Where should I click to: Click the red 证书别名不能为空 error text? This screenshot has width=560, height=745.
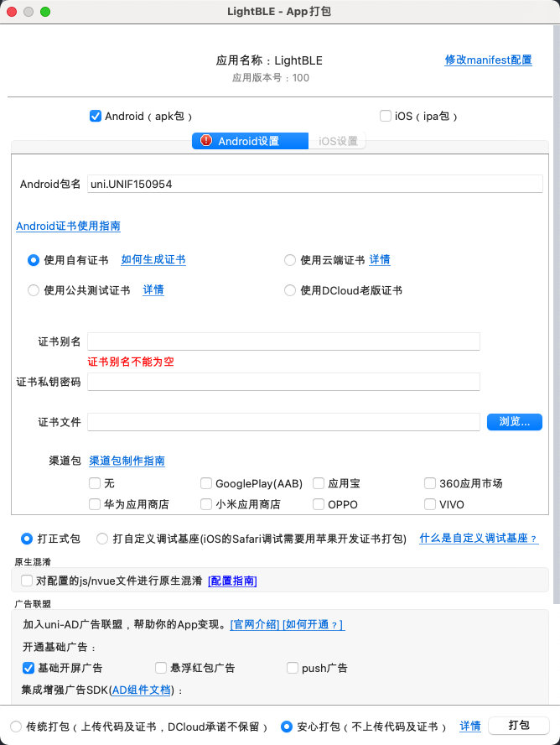(x=131, y=362)
